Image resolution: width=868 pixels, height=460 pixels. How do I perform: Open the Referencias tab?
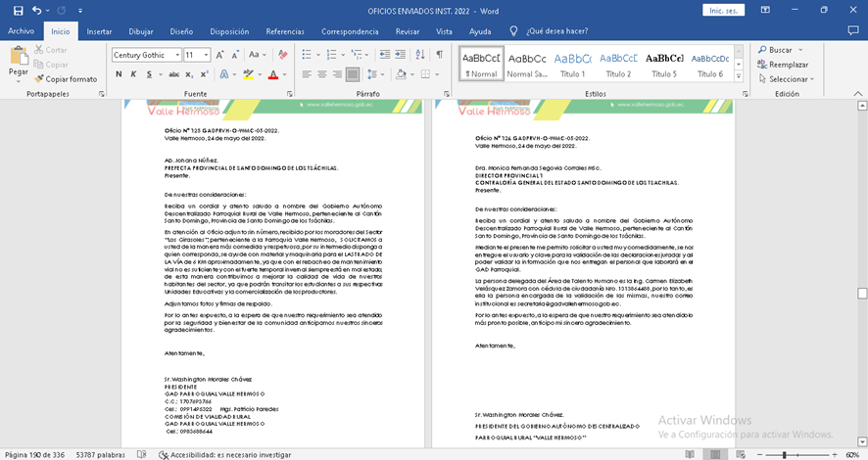[x=284, y=31]
